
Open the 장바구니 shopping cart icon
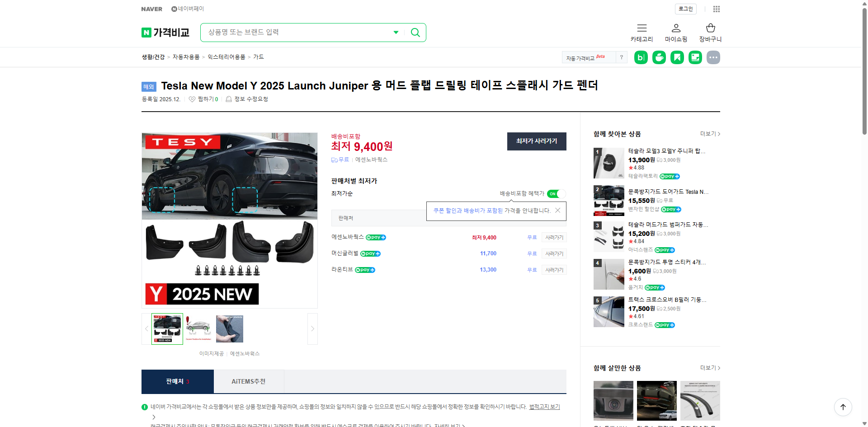click(x=710, y=28)
